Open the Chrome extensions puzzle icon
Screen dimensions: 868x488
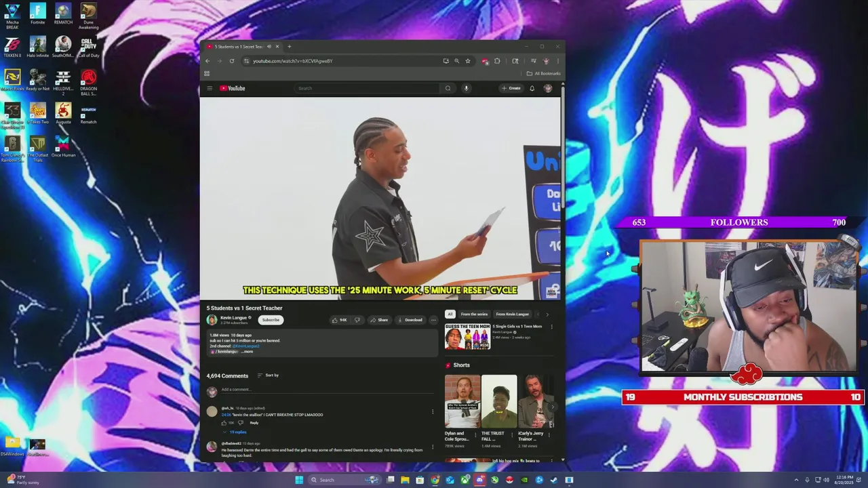click(x=497, y=61)
